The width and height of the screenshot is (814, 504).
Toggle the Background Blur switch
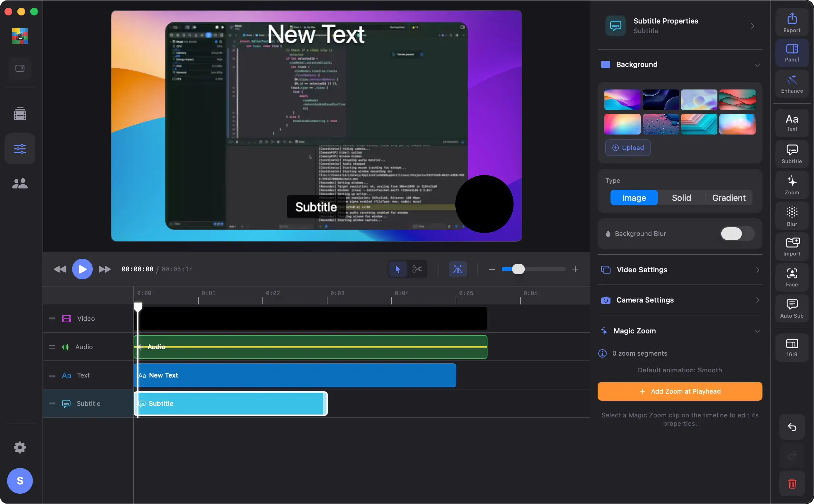737,234
